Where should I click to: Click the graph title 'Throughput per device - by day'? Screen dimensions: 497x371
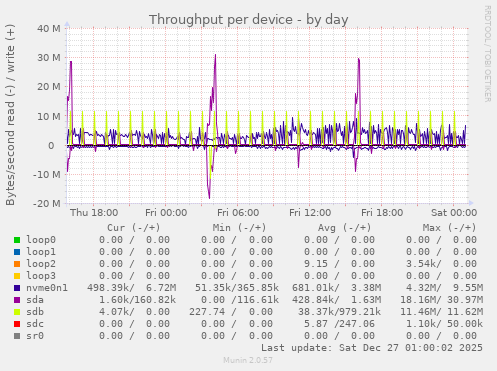click(248, 20)
